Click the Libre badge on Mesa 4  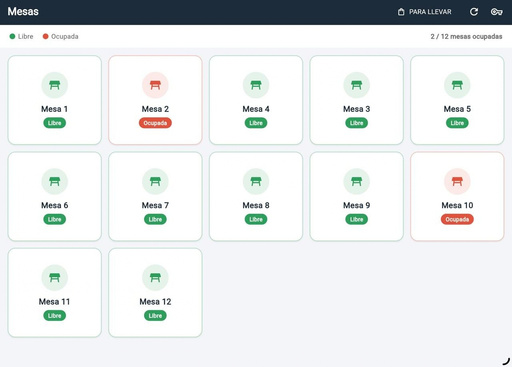pos(256,123)
